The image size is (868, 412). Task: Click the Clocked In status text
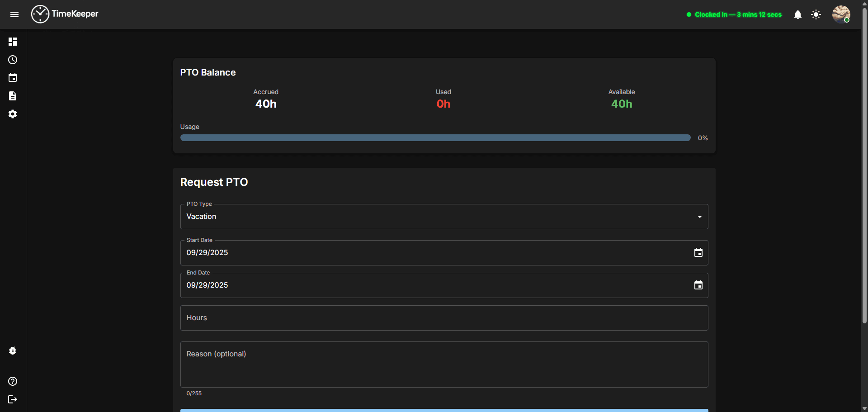[738, 14]
